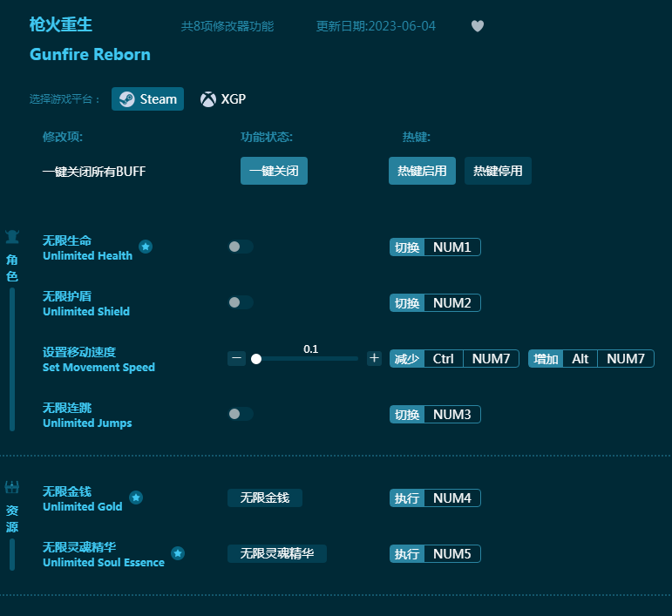The height and width of the screenshot is (616, 672).
Task: Toggle the Unlimited Jumps switch
Action: pos(241,414)
